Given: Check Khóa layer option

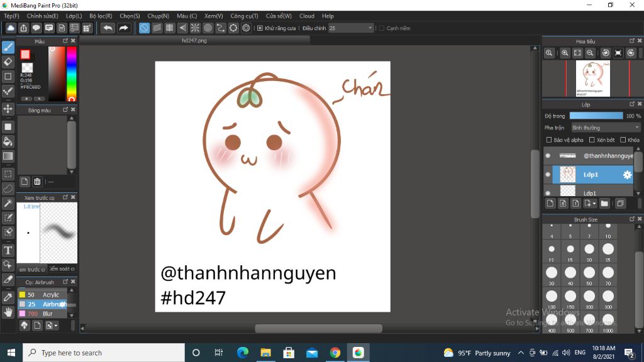Looking at the screenshot, I should click(623, 140).
